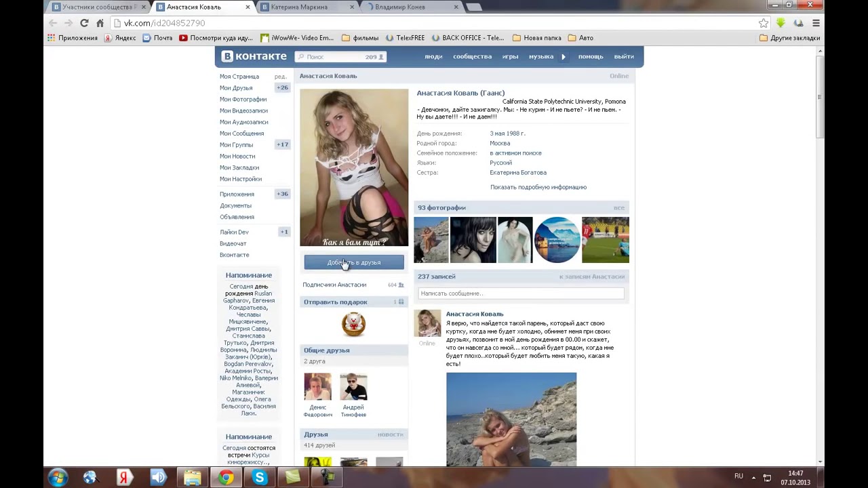868x488 pixels.
Task: Open the circular blue landscape photo thumbnail
Action: 556,240
